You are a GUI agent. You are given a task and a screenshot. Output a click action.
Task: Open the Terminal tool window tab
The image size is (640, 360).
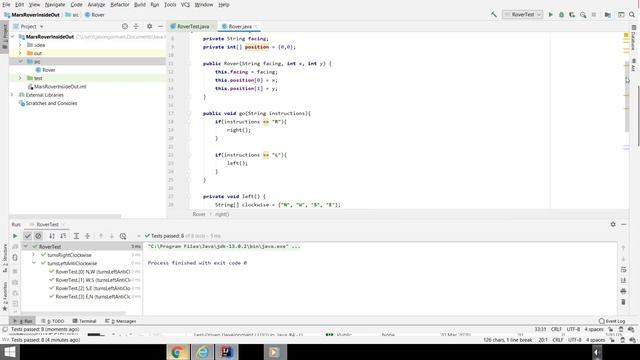[84, 321]
